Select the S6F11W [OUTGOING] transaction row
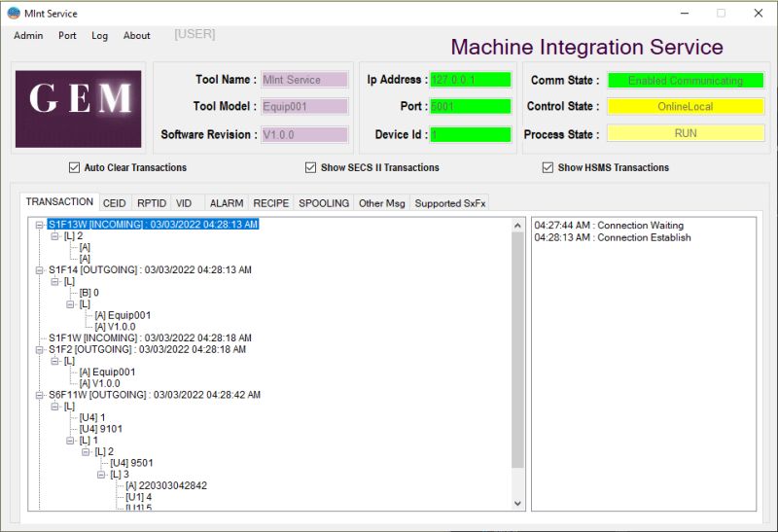778x532 pixels. pos(155,395)
